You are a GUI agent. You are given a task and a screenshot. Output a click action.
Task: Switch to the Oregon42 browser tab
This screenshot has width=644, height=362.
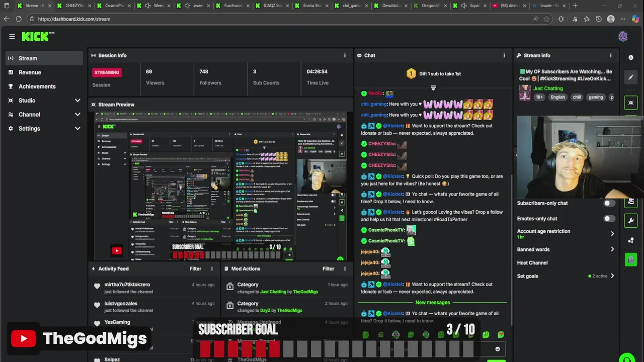coord(430,6)
